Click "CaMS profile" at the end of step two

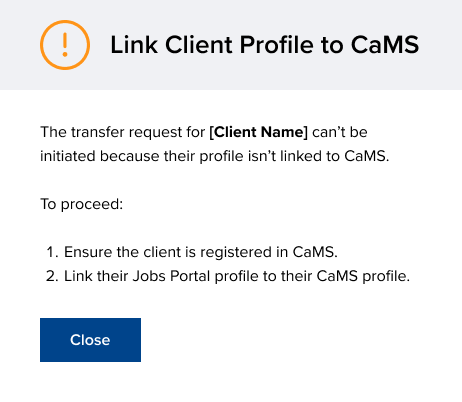[x=363, y=276]
